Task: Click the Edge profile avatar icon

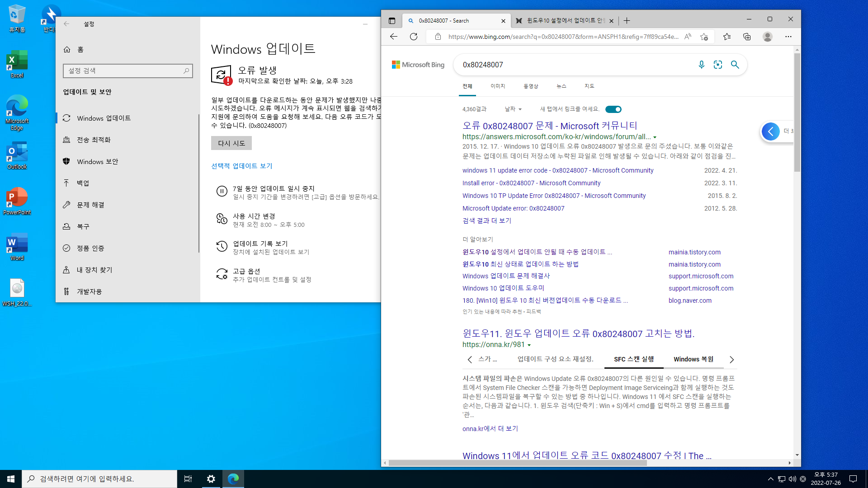Action: [768, 37]
